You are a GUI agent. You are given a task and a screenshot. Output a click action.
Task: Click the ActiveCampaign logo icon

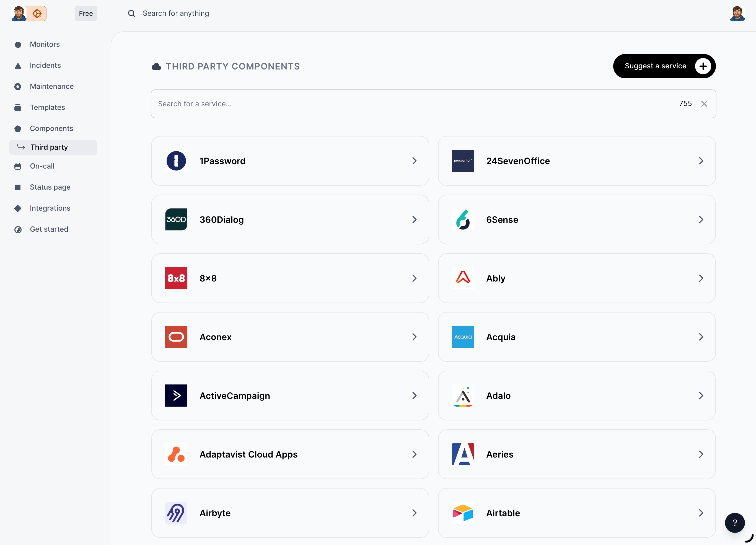click(x=176, y=395)
